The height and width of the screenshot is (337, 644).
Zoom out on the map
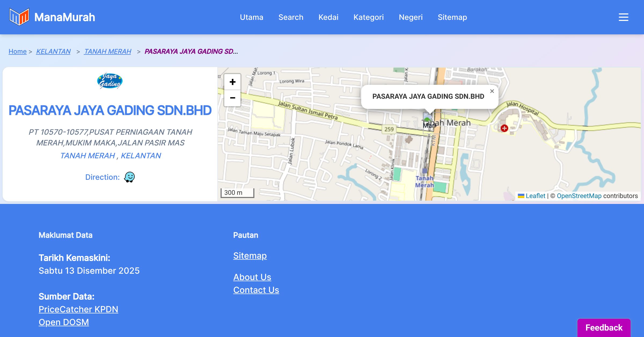[x=232, y=98]
